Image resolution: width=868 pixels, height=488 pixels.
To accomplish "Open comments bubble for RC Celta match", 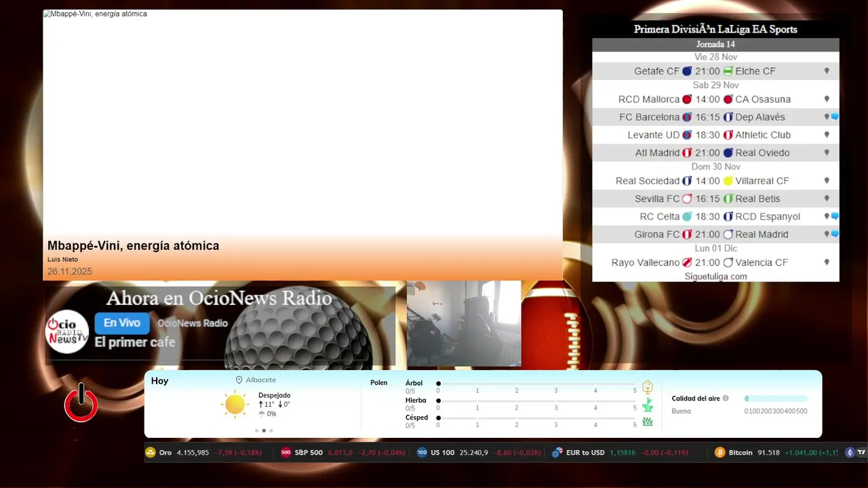I will tap(835, 216).
